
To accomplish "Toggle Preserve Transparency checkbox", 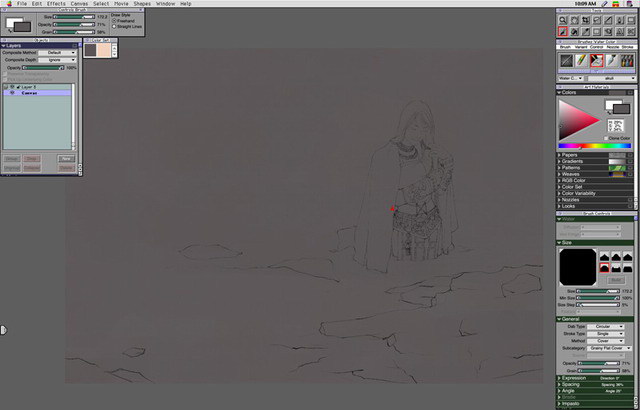I will coord(5,74).
